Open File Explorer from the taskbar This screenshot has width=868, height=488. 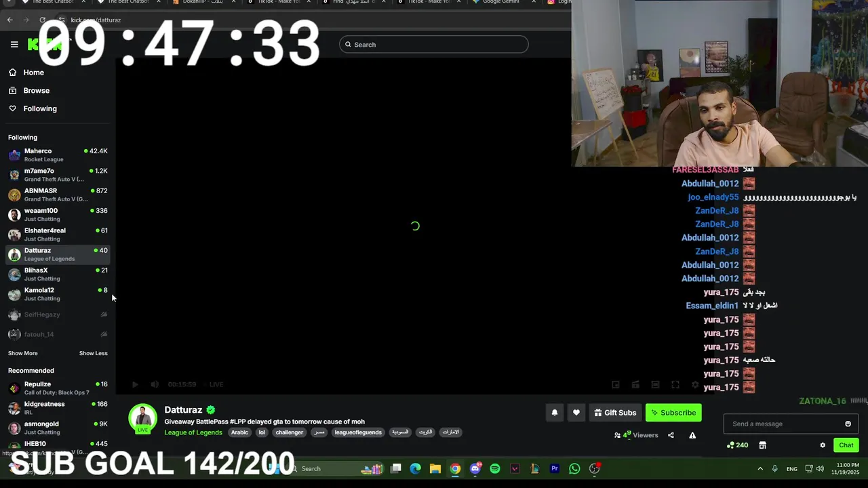point(435,469)
